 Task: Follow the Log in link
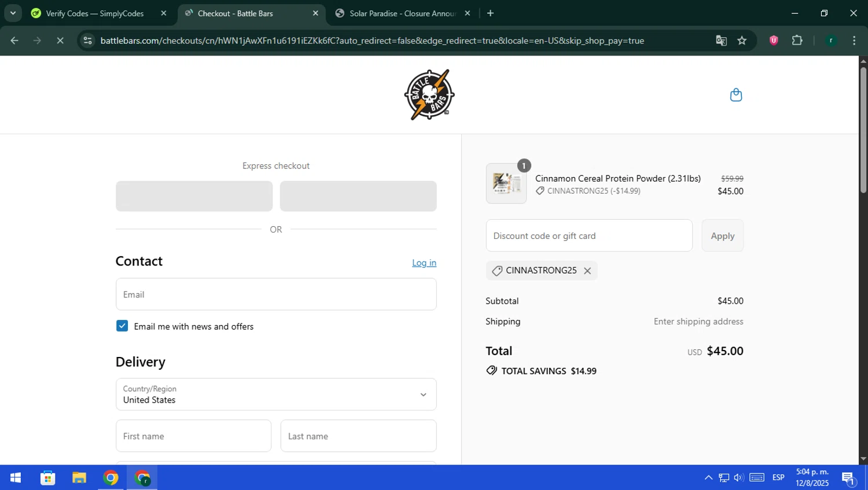coord(424,263)
